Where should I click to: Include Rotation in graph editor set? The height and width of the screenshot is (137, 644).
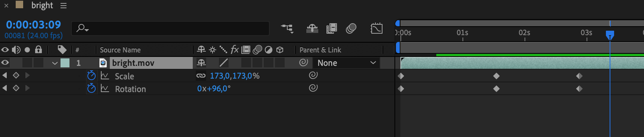click(x=105, y=89)
